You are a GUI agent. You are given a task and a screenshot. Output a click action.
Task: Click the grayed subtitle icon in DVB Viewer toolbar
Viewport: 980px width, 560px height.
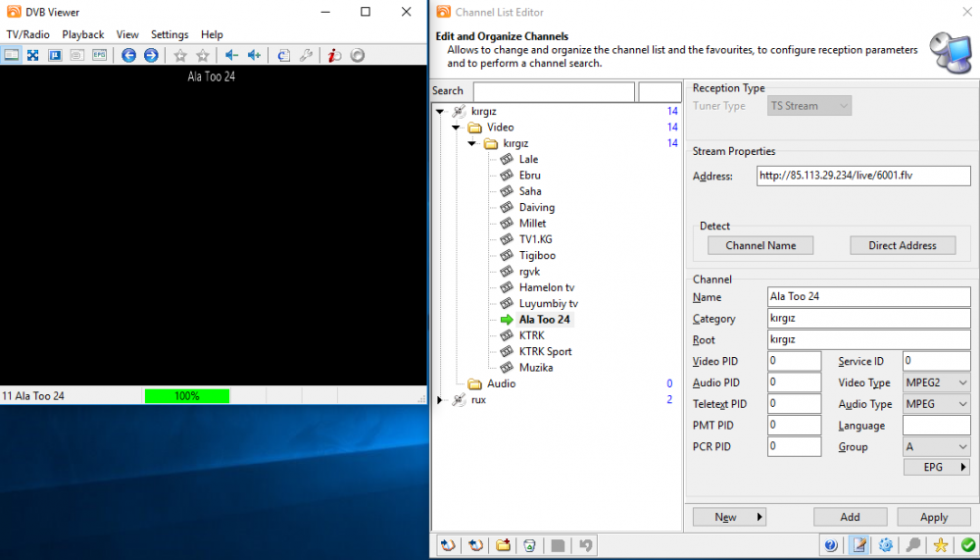tap(76, 55)
